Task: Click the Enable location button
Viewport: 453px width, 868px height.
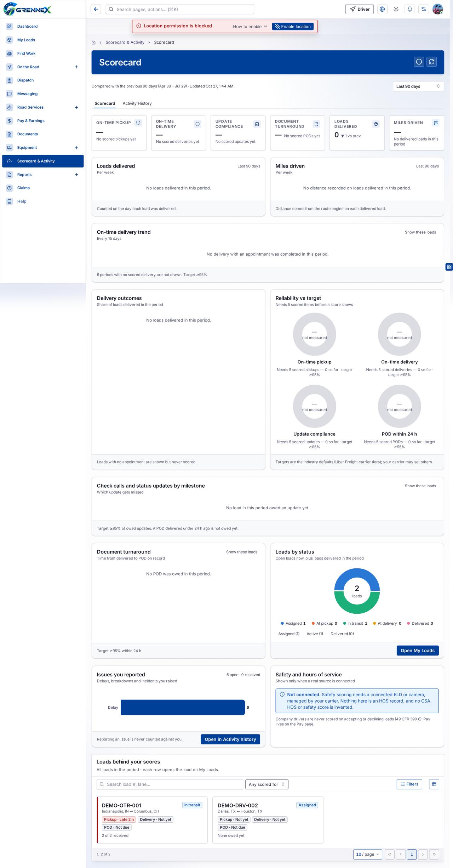Action: point(293,27)
